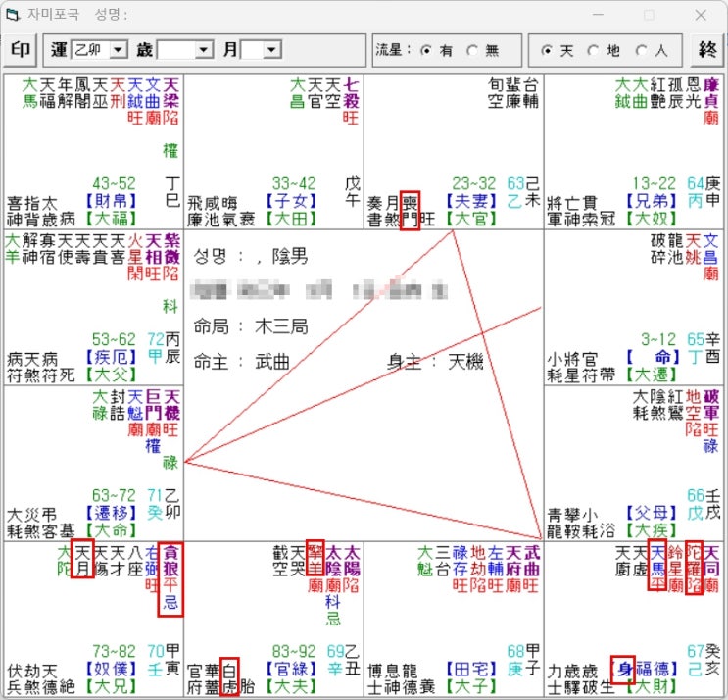The image size is (728, 700).
Task: Minimize the 자미포국 window
Action: (x=599, y=15)
